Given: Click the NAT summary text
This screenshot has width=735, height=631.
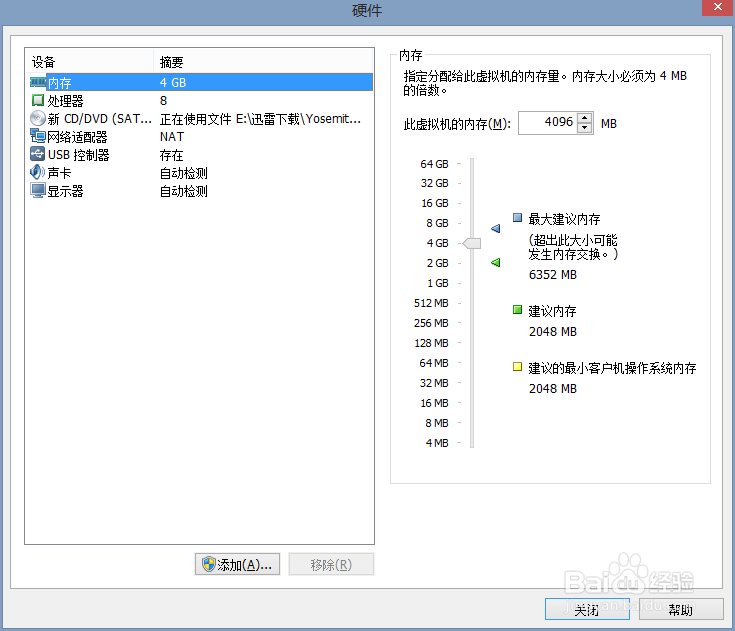Looking at the screenshot, I should click(x=172, y=136).
